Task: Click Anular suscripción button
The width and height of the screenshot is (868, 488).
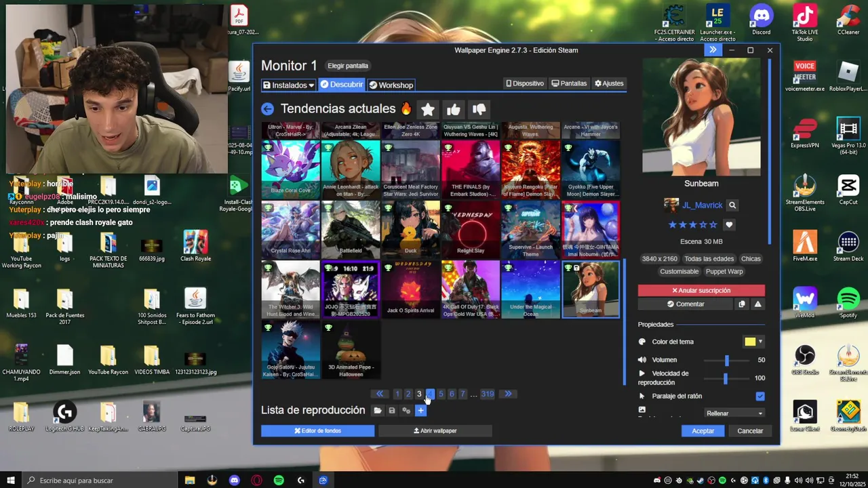Action: click(701, 291)
